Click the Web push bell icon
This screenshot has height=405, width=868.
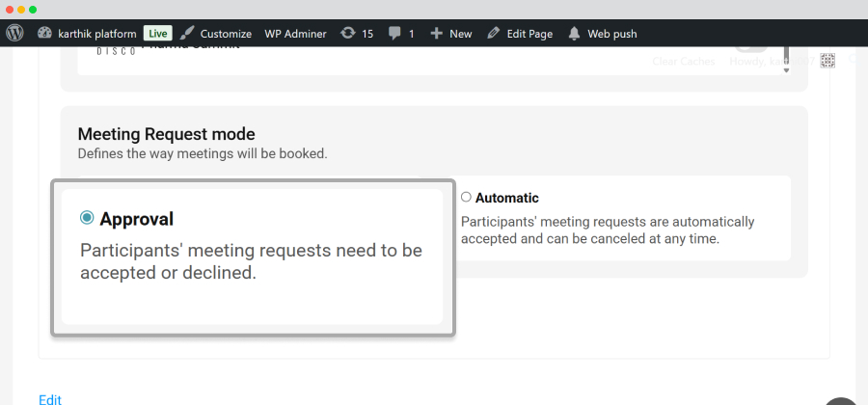(575, 33)
